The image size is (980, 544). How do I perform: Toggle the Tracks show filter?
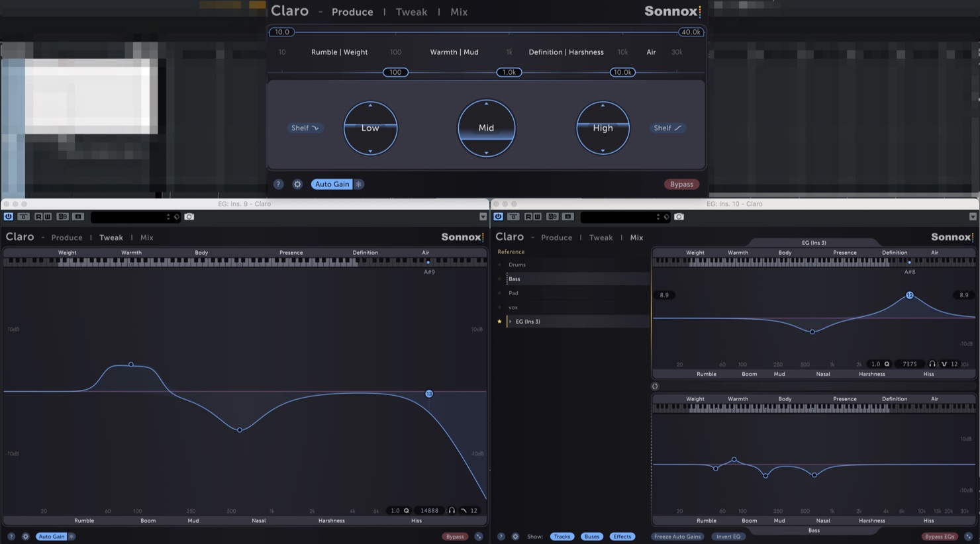(x=562, y=536)
